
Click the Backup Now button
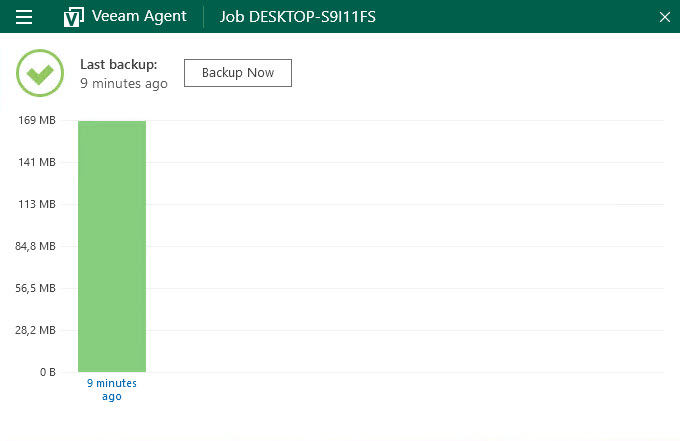237,73
